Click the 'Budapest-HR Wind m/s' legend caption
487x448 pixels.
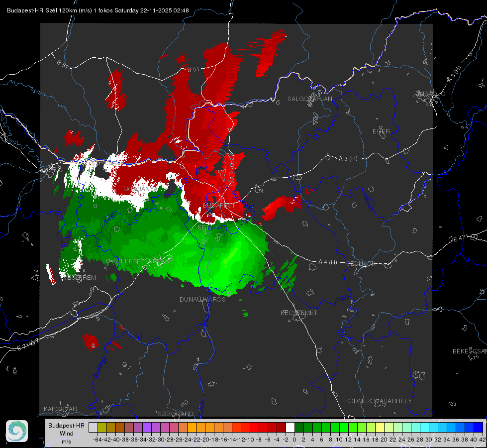tap(67, 433)
